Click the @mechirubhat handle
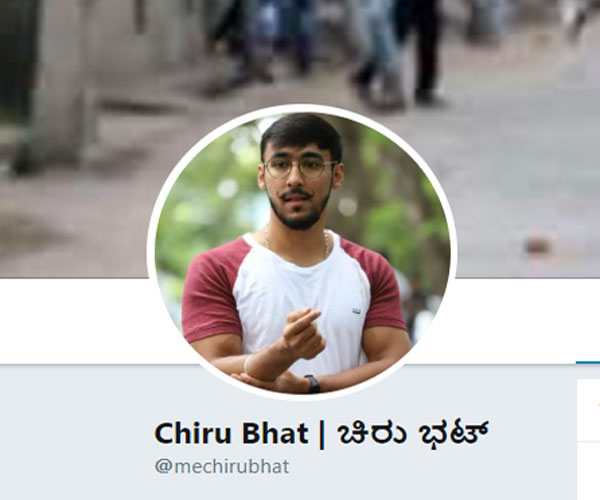600x500 pixels. 222,467
